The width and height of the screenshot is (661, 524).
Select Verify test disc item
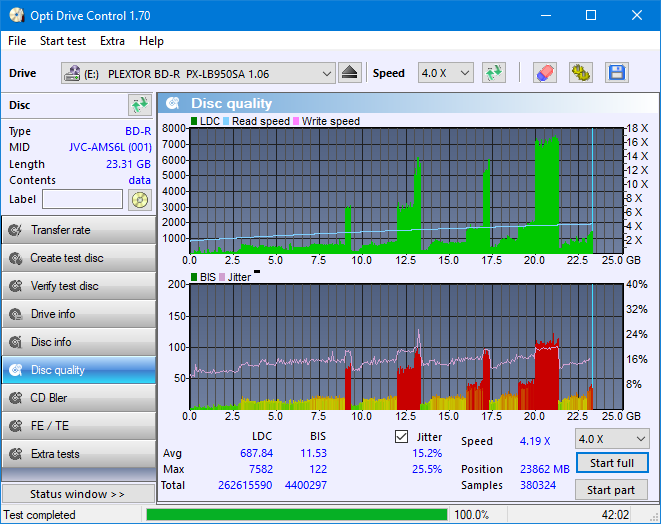(x=79, y=286)
